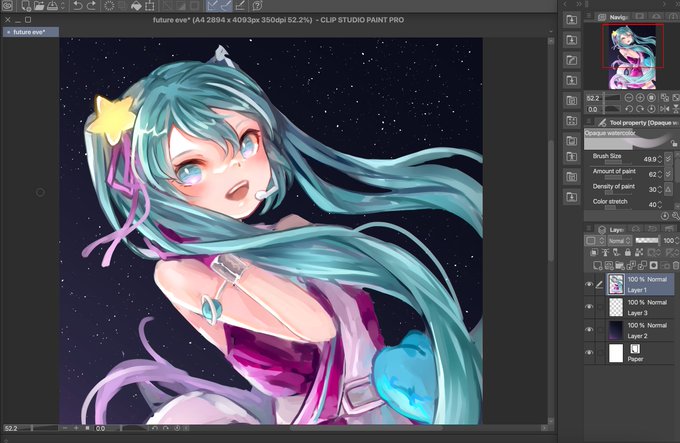
Task: Create a new layer folder icon
Action: pos(620,265)
